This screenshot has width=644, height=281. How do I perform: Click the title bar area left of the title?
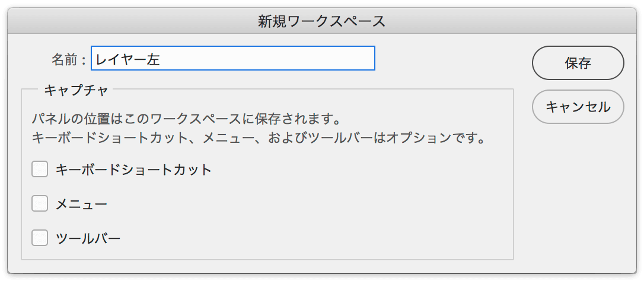click(132, 21)
